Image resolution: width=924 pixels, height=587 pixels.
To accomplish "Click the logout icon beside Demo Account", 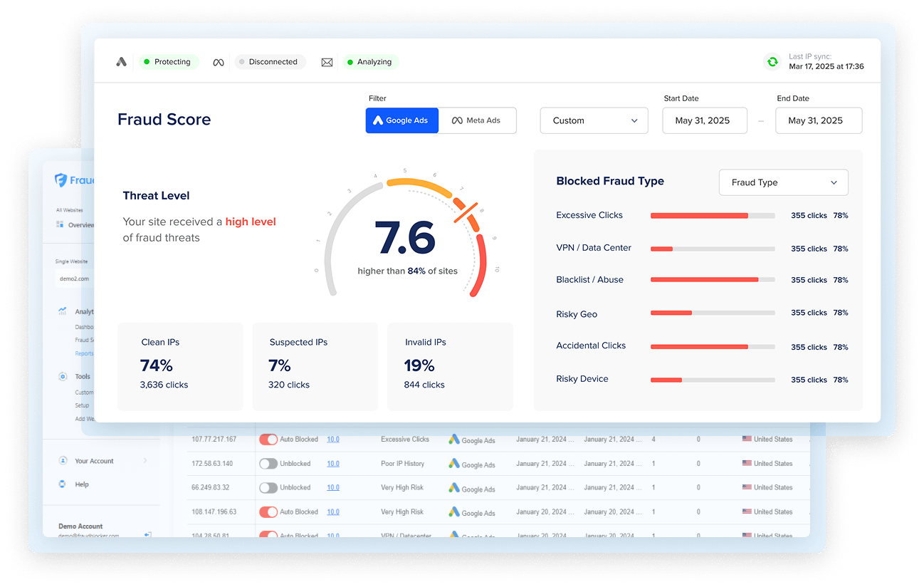I will pyautogui.click(x=147, y=534).
